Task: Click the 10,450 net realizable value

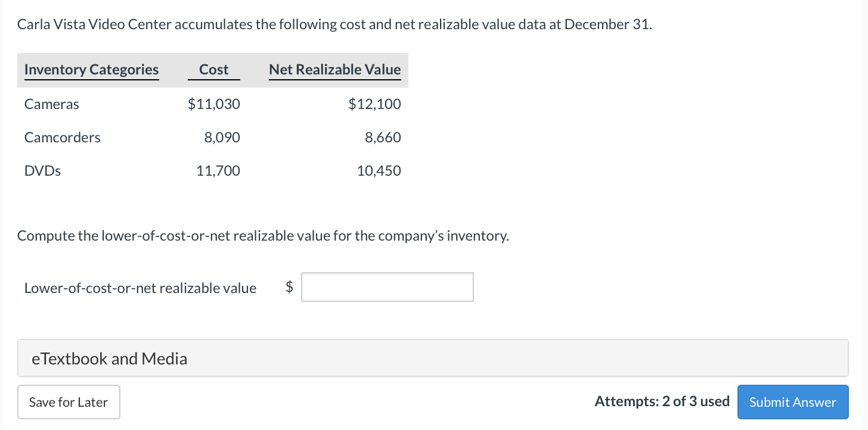Action: click(379, 171)
